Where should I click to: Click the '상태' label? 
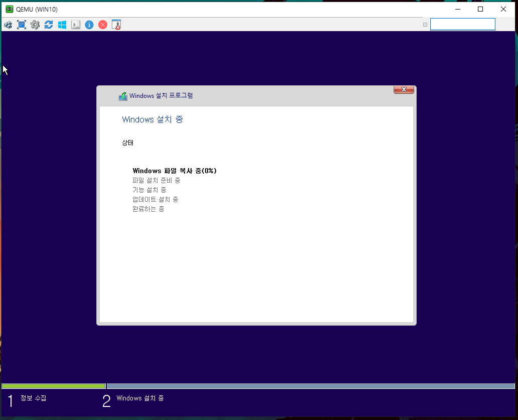click(x=127, y=143)
